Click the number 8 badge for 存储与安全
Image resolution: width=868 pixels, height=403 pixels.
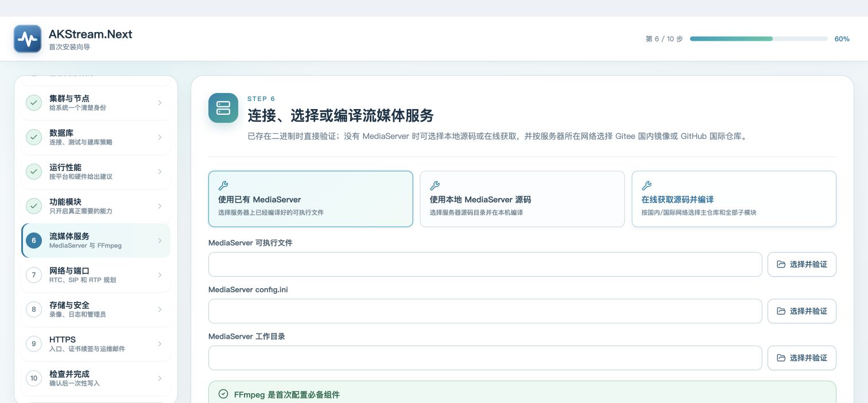click(34, 309)
